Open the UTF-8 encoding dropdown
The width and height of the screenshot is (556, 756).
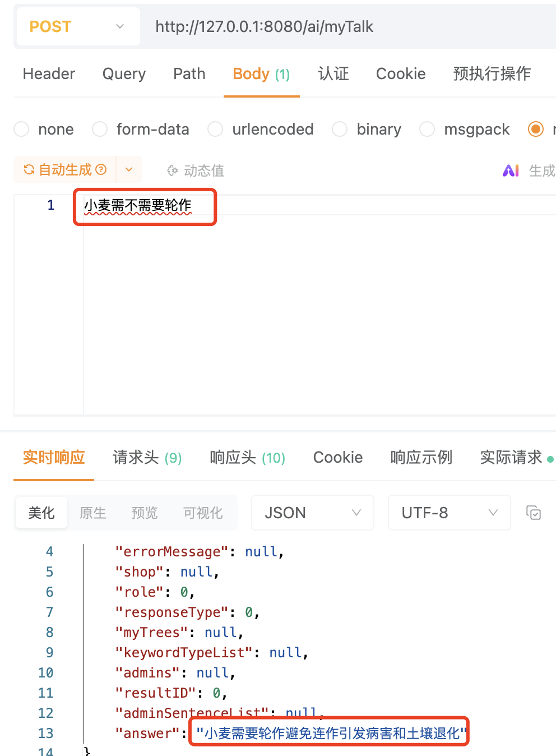[x=448, y=512]
